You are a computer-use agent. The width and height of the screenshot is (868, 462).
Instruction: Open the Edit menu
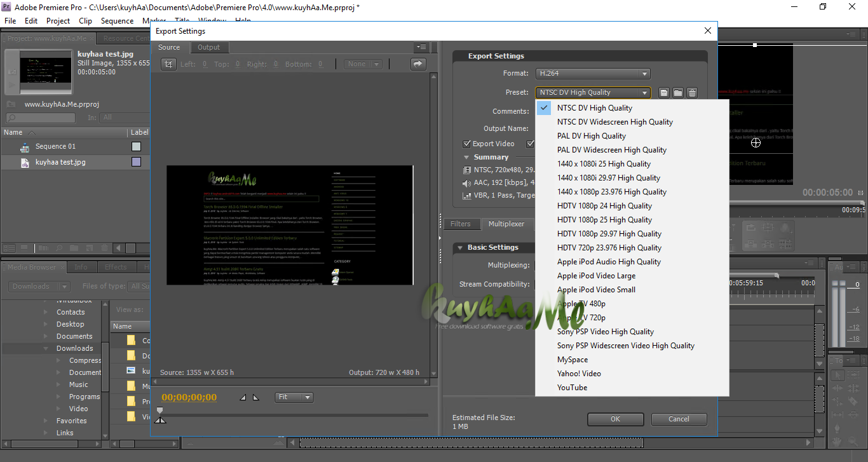[31, 21]
